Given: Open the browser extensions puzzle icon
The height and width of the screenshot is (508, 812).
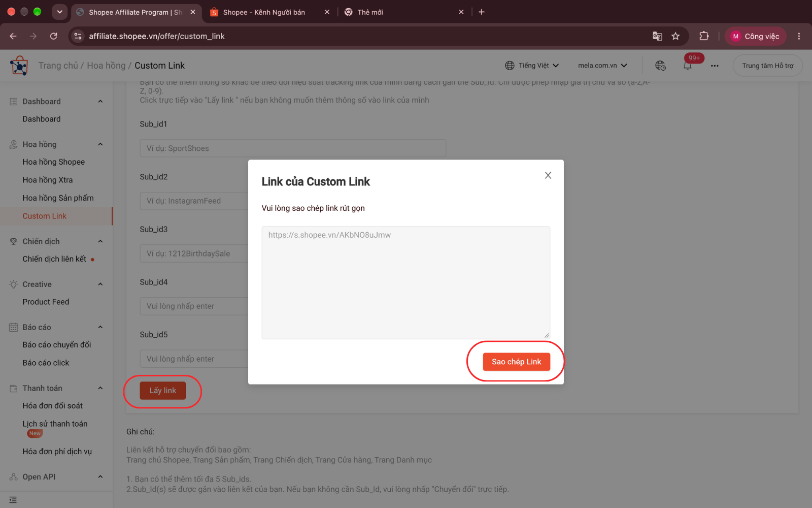Looking at the screenshot, I should point(704,36).
